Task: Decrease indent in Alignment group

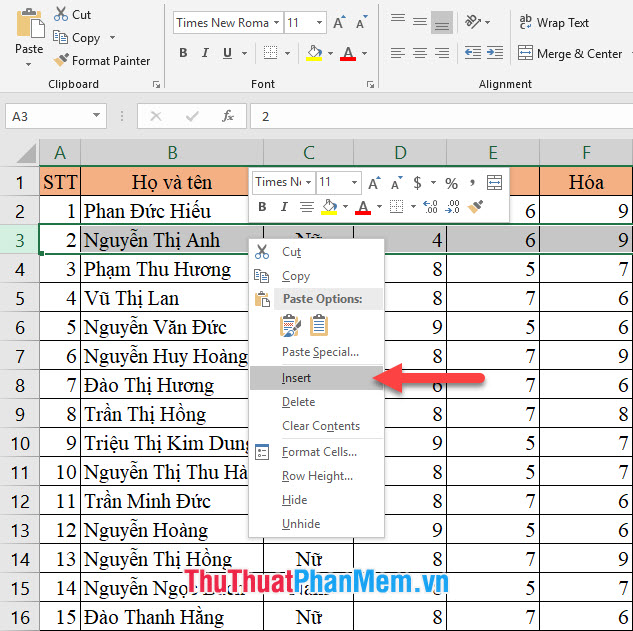Action: tap(473, 53)
